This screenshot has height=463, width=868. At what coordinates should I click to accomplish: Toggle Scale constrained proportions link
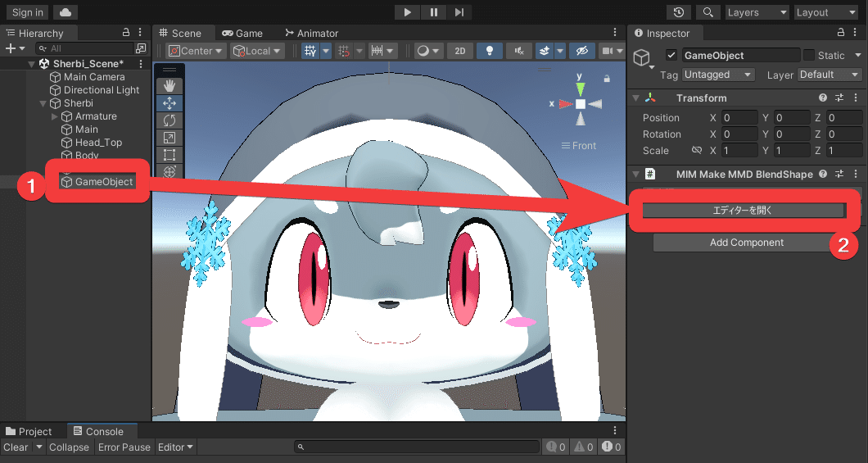click(696, 150)
